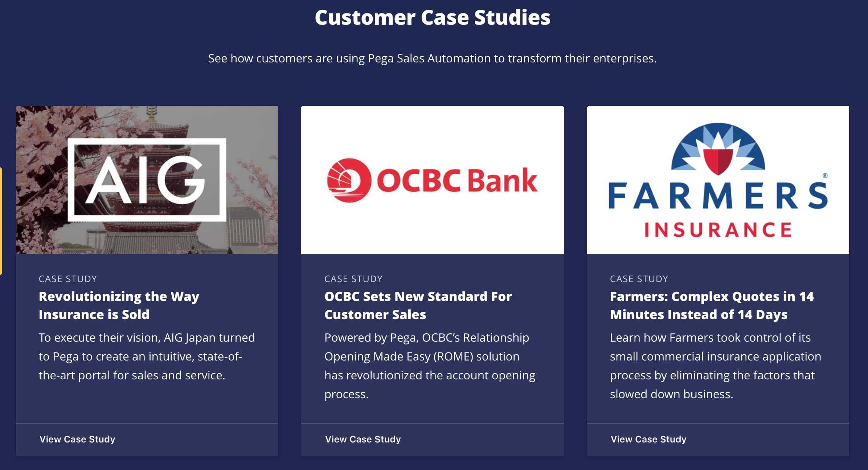Screen dimensions: 868x470
Task: Open the yellow side tab on left edge
Action: (x=1, y=221)
